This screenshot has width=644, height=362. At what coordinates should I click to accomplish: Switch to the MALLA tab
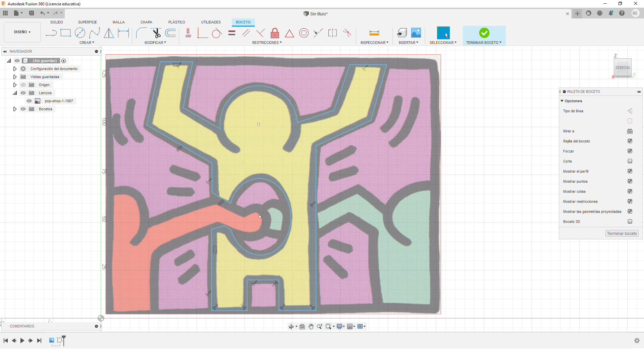[x=119, y=22]
